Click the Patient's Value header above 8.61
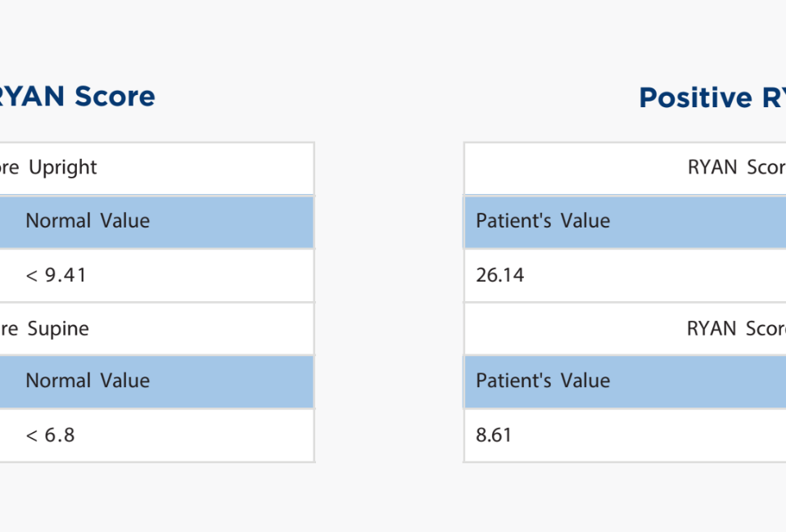786x532 pixels. (543, 381)
